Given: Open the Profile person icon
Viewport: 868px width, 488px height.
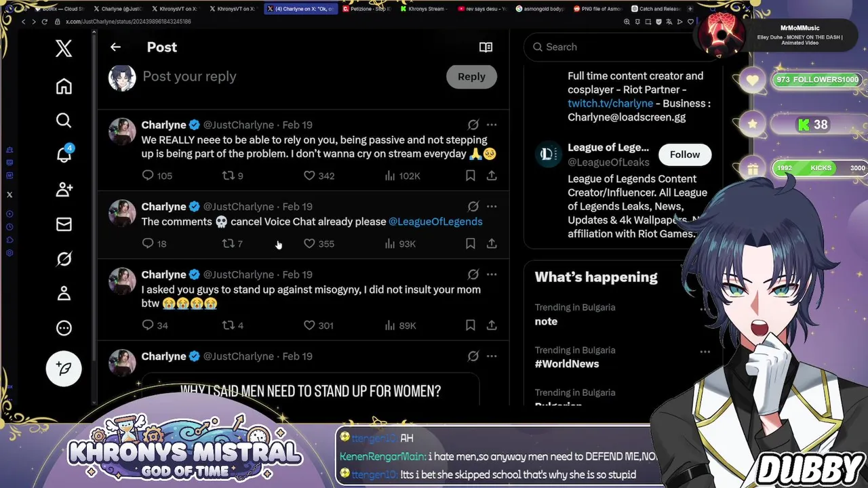Looking at the screenshot, I should [64, 293].
